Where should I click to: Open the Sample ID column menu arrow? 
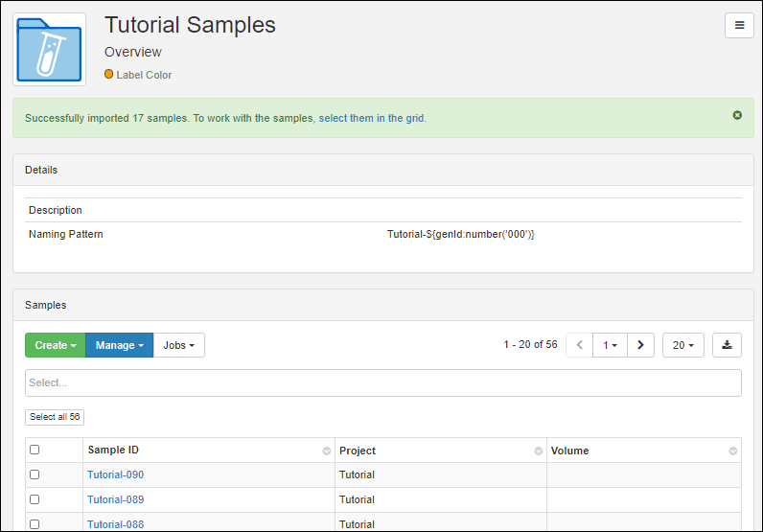[x=326, y=451]
